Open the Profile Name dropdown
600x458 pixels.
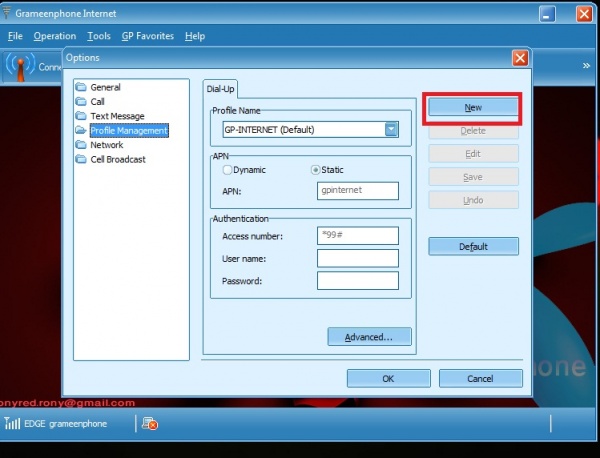click(x=391, y=129)
